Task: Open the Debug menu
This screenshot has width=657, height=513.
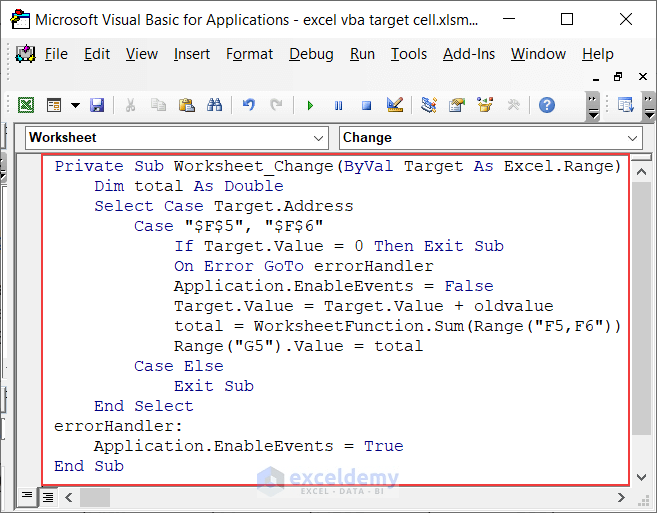Action: click(x=311, y=54)
